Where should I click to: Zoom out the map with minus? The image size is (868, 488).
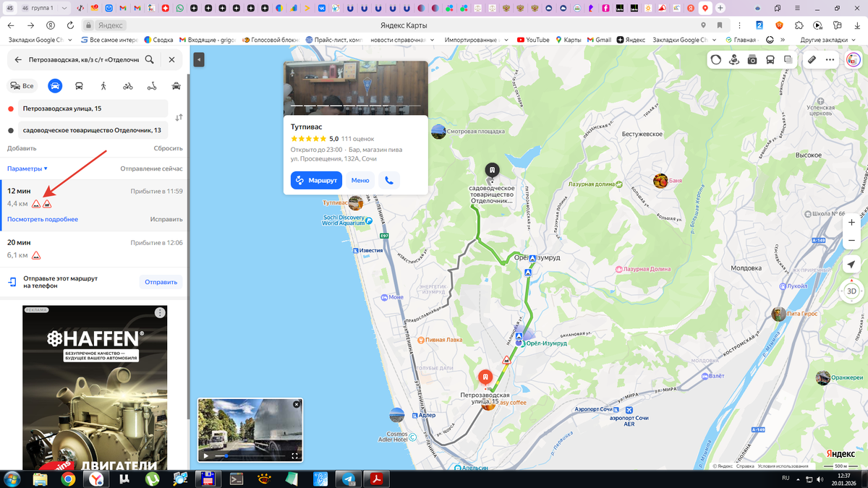click(x=852, y=241)
